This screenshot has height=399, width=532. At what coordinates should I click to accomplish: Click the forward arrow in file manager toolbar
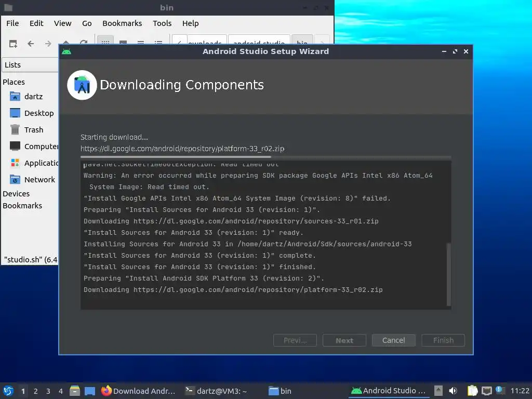(x=48, y=44)
